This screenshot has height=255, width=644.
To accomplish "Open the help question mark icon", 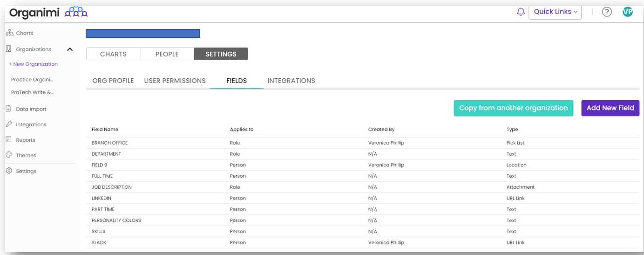I will (x=607, y=12).
